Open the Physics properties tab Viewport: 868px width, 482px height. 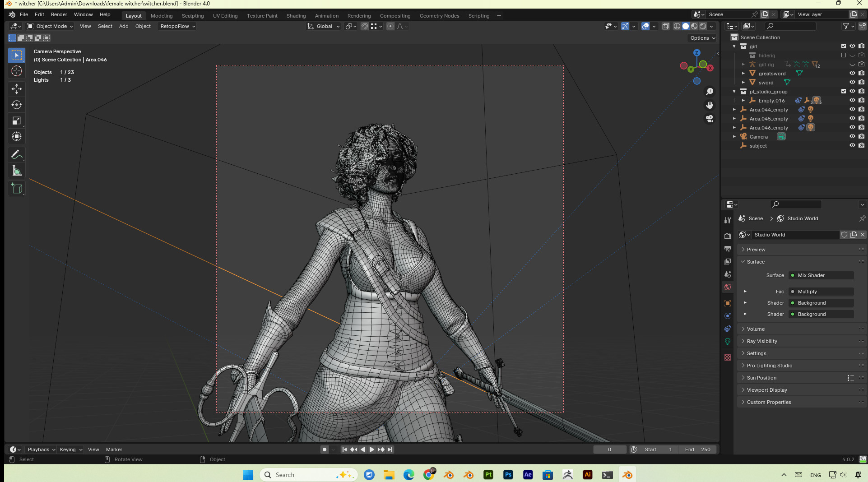(x=727, y=315)
